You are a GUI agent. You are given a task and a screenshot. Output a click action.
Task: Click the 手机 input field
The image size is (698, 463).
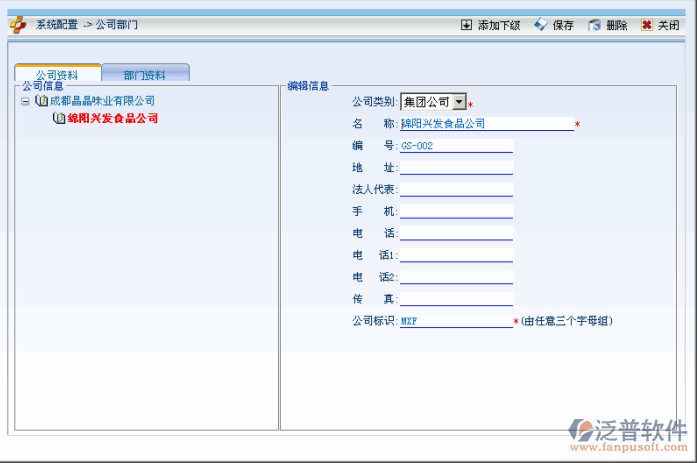click(456, 212)
